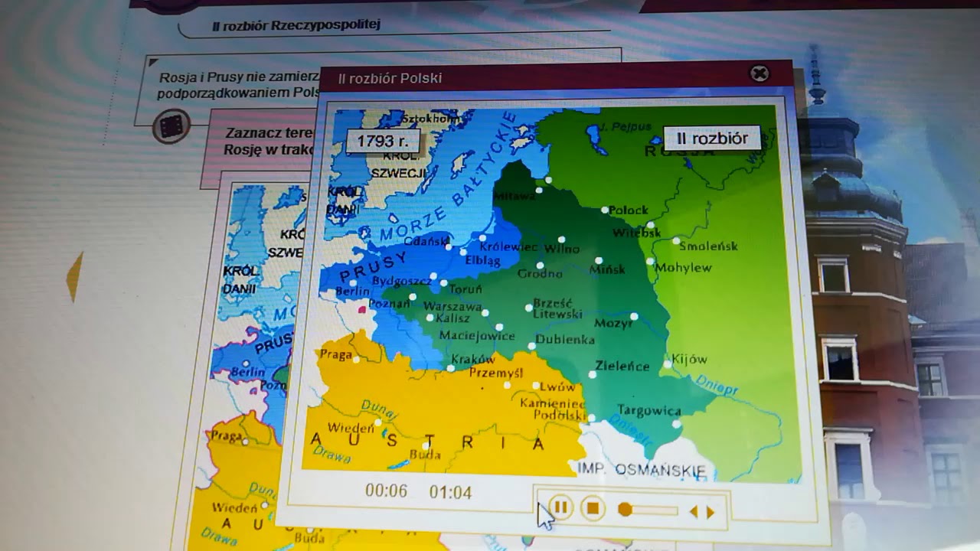Click the II rozbiór Polski popup title

(390, 78)
